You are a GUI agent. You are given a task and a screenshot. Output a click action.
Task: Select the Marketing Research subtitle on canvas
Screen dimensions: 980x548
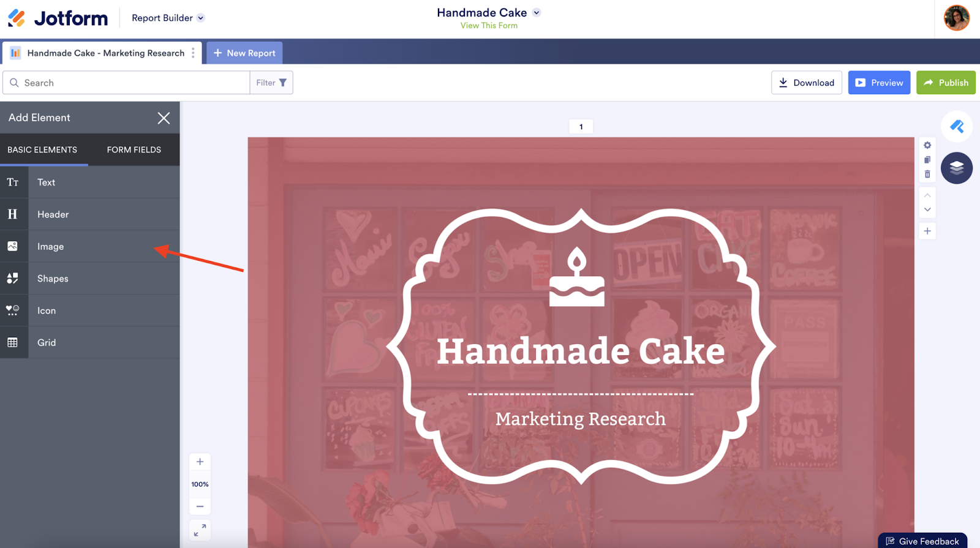(581, 419)
